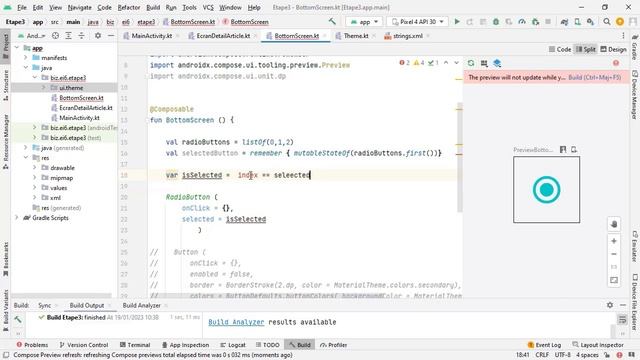Viewport: 640px width, 360px height.
Task: Zoom out the preview with minus button
Action: [x=614, y=254]
